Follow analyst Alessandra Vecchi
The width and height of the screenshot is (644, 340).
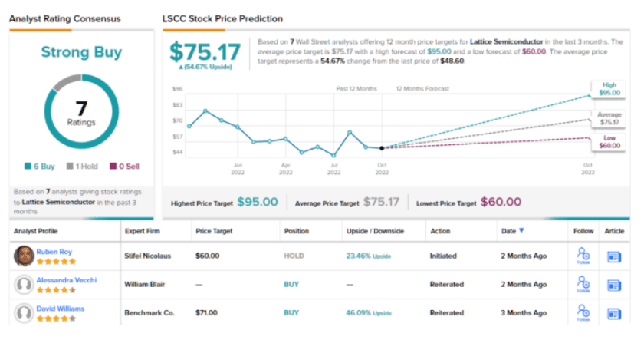coord(583,285)
